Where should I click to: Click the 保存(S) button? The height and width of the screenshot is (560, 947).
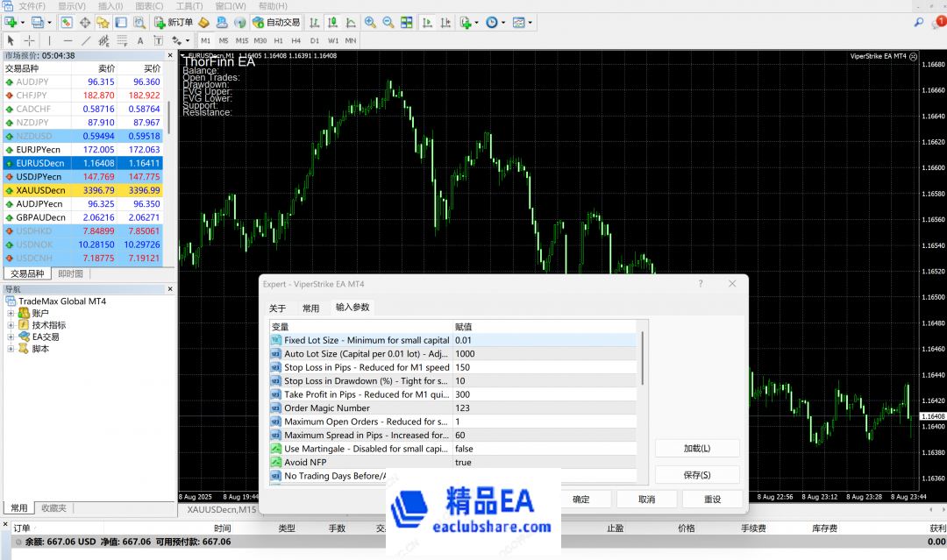(697, 475)
